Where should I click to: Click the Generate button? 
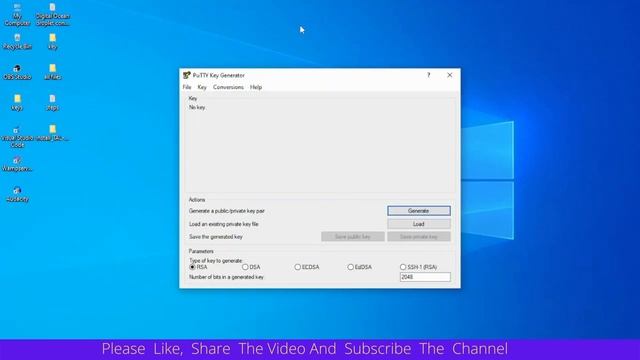(419, 211)
